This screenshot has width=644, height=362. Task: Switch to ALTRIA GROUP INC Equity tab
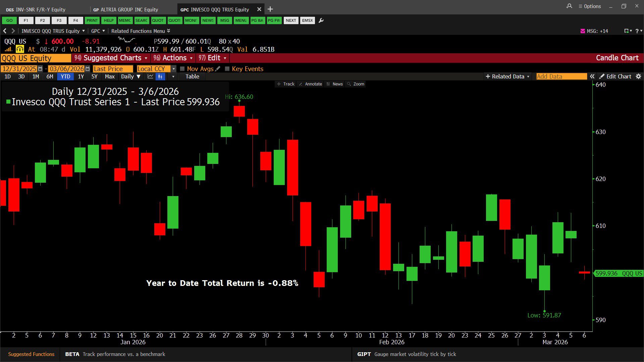pyautogui.click(x=126, y=9)
